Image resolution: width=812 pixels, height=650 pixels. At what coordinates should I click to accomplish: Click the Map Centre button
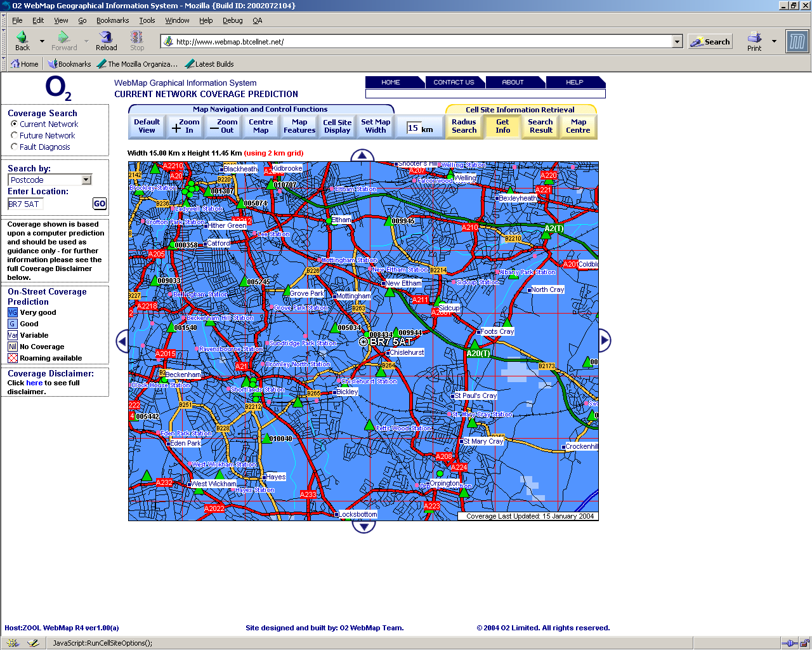579,126
